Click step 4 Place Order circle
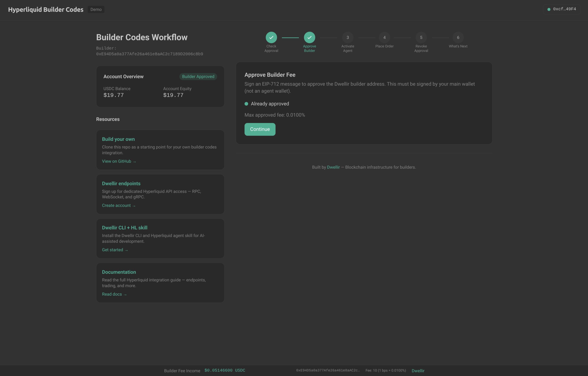This screenshot has width=588, height=376. (x=384, y=37)
